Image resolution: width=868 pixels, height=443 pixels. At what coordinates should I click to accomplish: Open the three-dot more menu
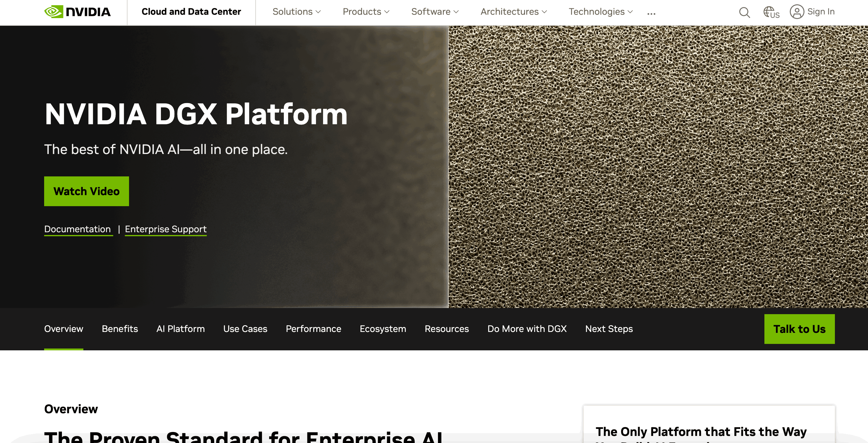coord(651,13)
